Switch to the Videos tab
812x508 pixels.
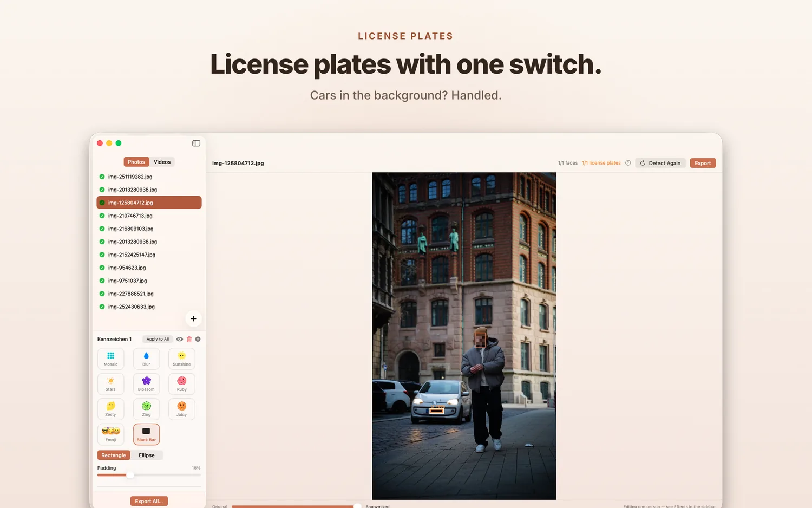tap(162, 162)
